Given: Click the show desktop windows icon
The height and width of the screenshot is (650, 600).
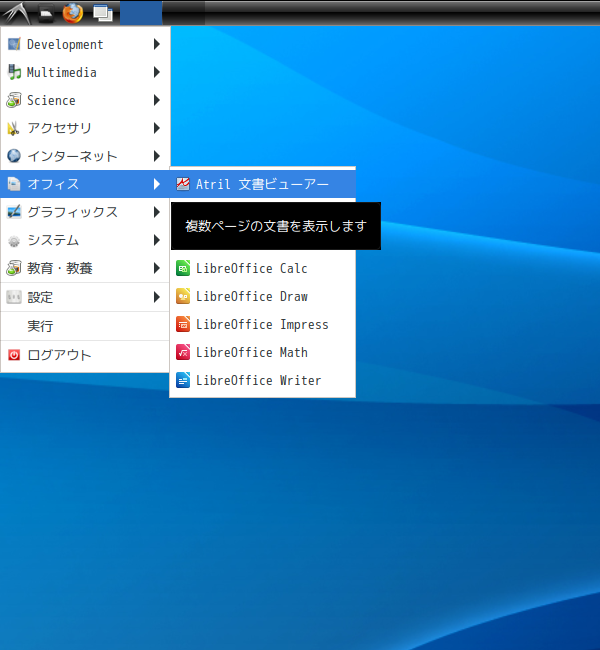Looking at the screenshot, I should pos(102,13).
